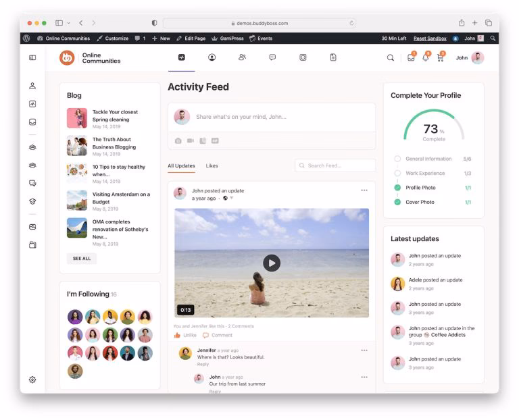Play the beach video in the post

272,263
